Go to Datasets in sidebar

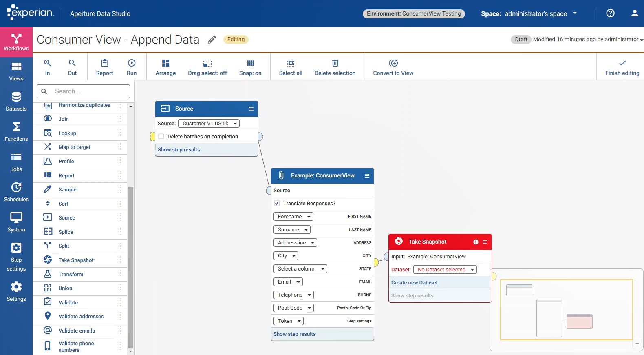point(16,102)
